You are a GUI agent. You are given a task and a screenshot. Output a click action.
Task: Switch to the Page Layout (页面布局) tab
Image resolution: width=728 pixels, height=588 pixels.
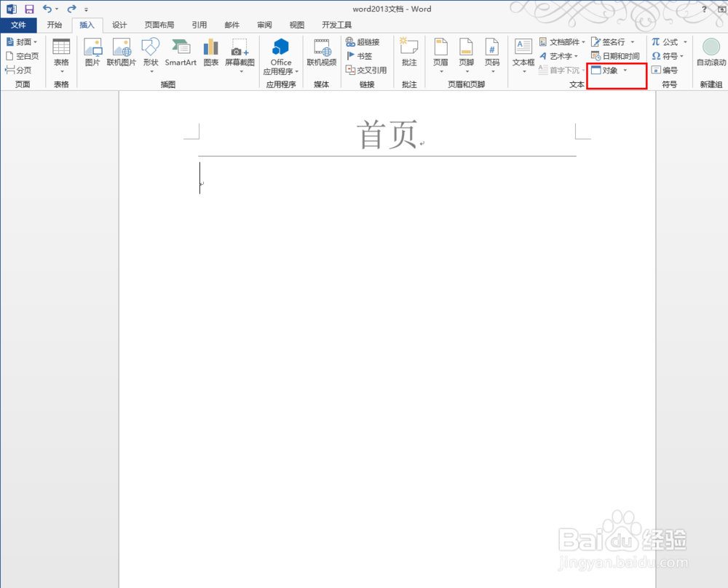tap(159, 25)
